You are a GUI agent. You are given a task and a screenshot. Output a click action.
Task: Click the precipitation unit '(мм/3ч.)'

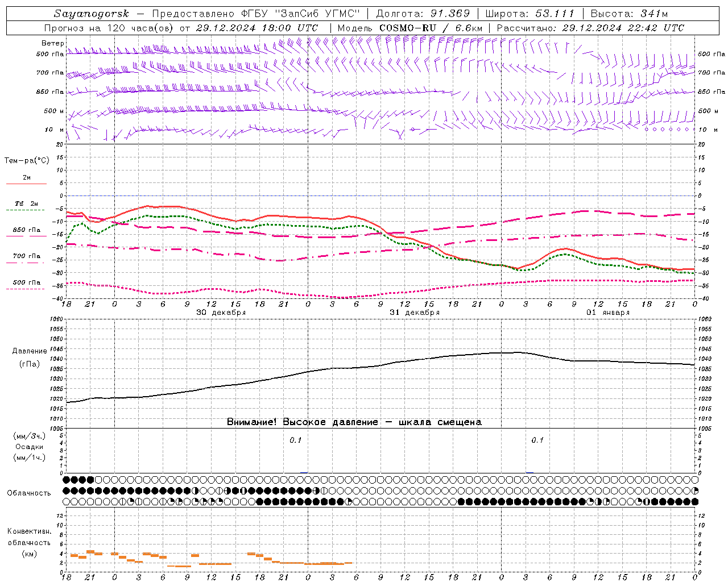[30, 436]
